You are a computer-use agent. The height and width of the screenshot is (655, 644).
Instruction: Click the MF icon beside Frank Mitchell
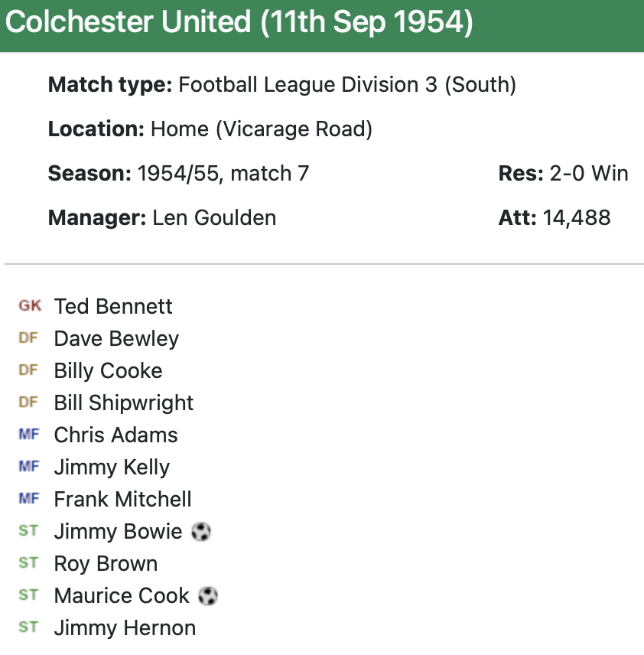[28, 499]
